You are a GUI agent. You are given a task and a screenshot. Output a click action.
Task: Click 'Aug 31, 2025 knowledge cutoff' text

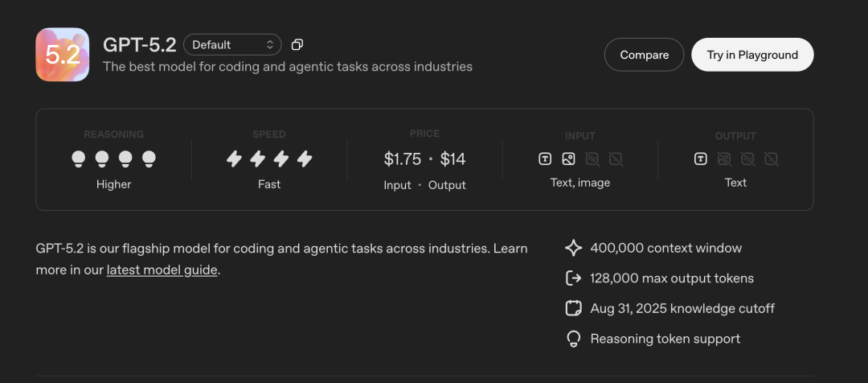click(682, 308)
